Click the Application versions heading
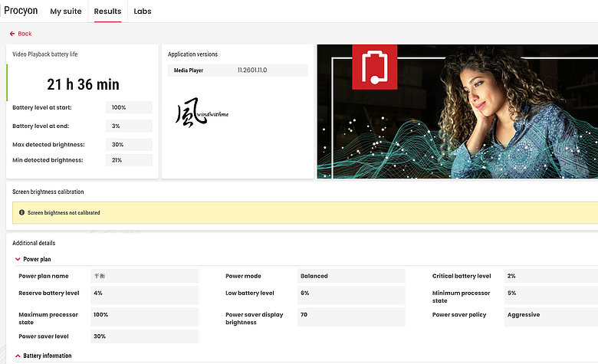The height and width of the screenshot is (364, 598). 192,54
